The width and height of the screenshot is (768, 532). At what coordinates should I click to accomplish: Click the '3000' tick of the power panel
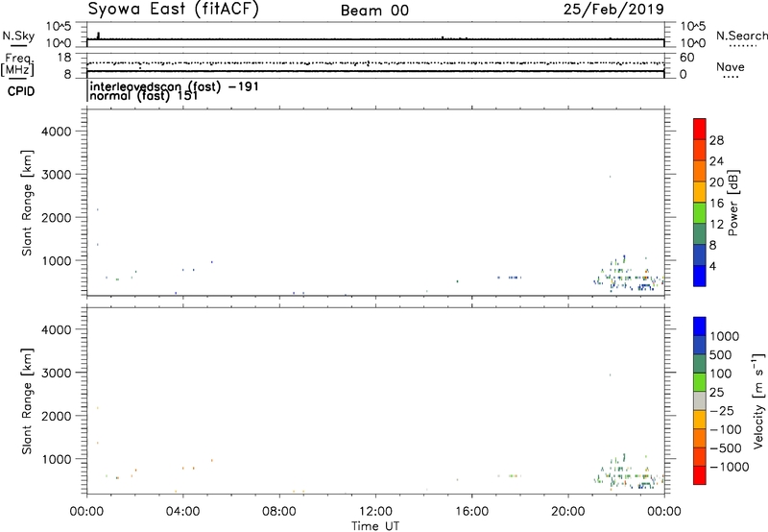coord(57,175)
